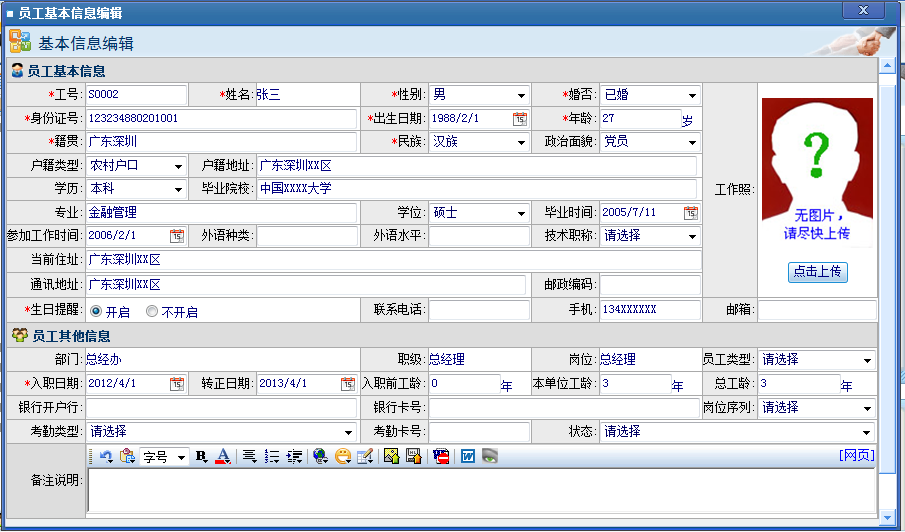
Task: Click the paste clipboard icon in editor
Action: (127, 456)
